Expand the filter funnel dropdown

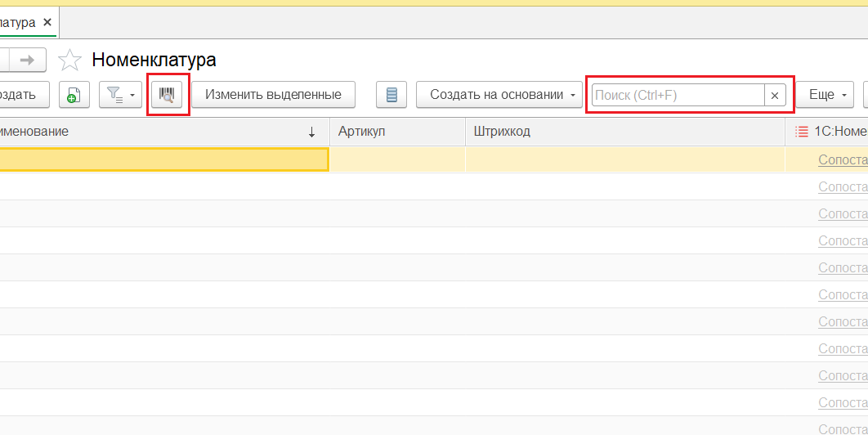pos(122,95)
